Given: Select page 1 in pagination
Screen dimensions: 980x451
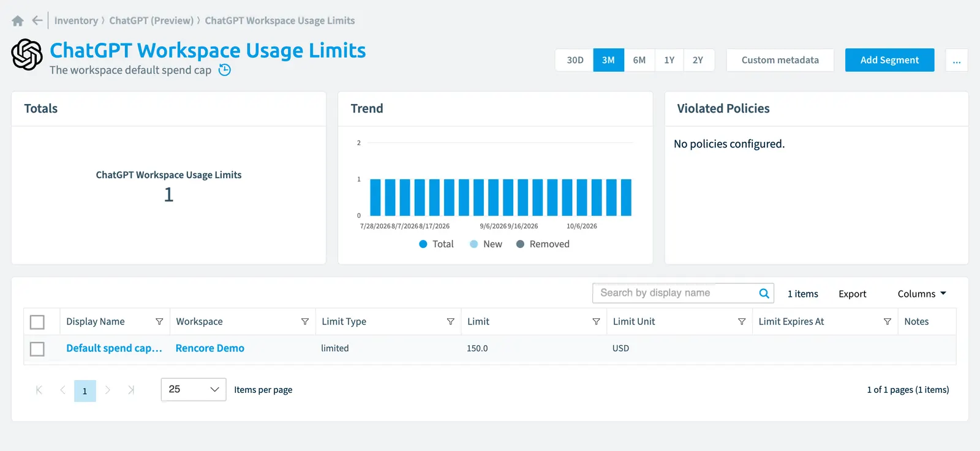Looking at the screenshot, I should pyautogui.click(x=85, y=390).
